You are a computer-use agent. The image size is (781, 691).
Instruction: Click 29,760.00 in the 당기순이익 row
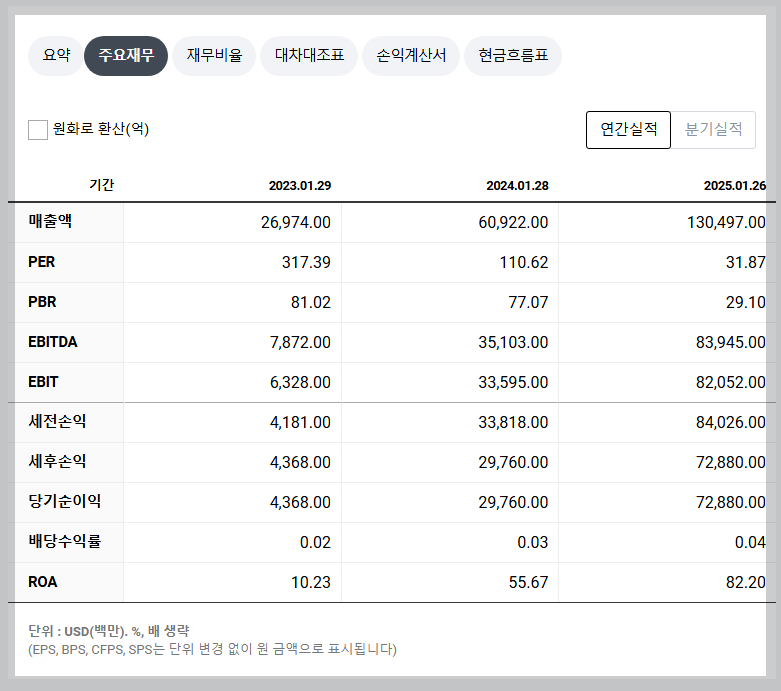514,502
